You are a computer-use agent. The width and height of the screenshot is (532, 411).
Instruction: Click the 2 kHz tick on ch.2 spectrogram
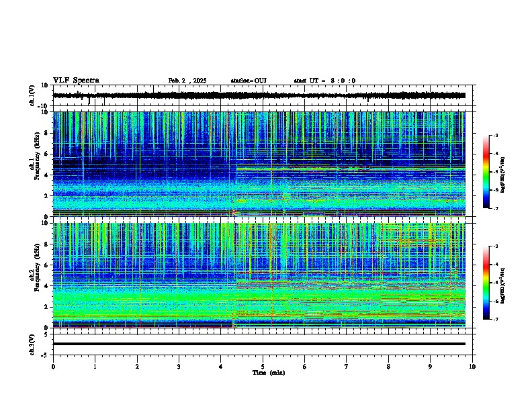click(x=46, y=307)
